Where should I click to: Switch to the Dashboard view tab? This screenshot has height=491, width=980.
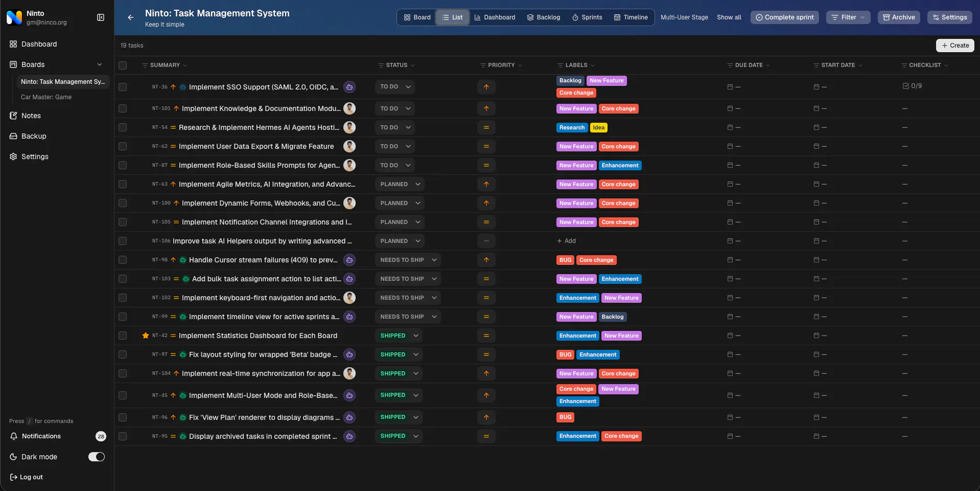(495, 17)
